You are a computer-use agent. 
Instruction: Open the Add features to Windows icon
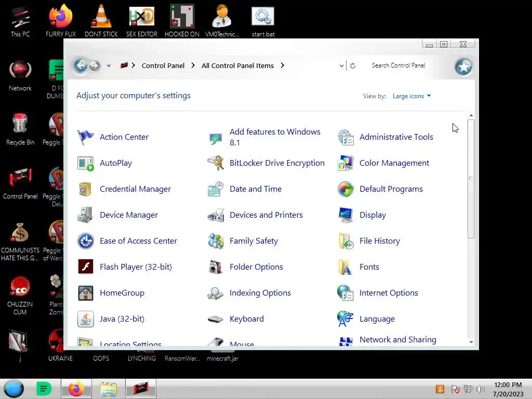[x=216, y=137]
